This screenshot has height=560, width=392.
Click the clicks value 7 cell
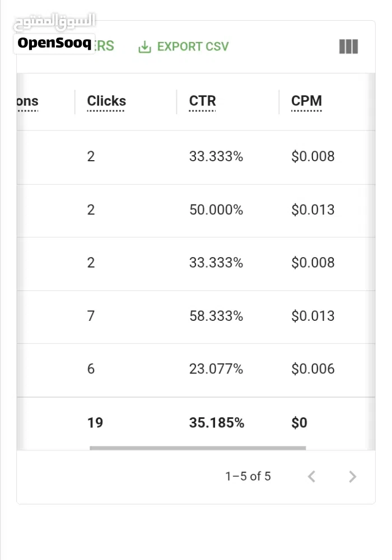(x=91, y=316)
